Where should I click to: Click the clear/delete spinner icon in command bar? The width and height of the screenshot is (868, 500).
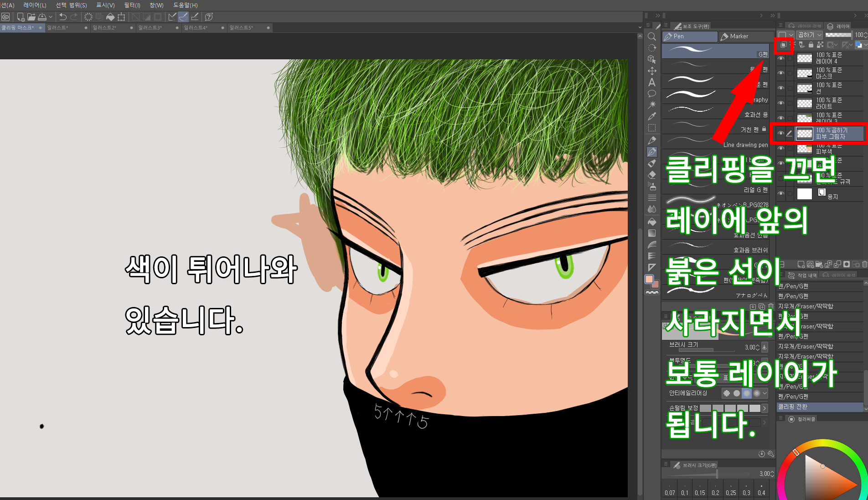click(88, 17)
